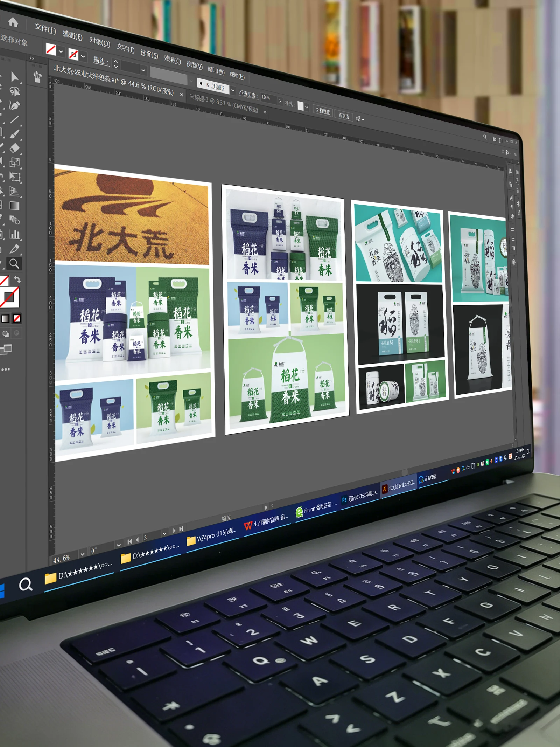Click the 样式 style swatch
This screenshot has height=747, width=560.
click(301, 106)
